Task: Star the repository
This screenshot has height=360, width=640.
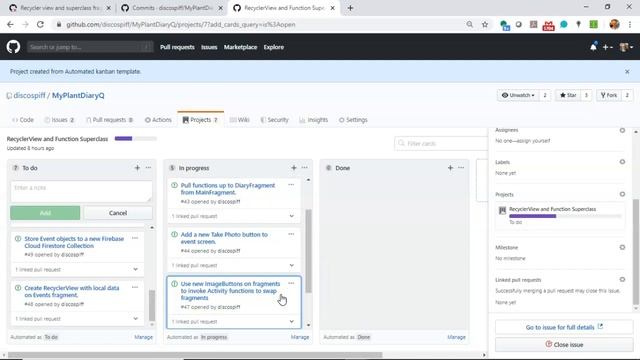Action: (x=568, y=95)
